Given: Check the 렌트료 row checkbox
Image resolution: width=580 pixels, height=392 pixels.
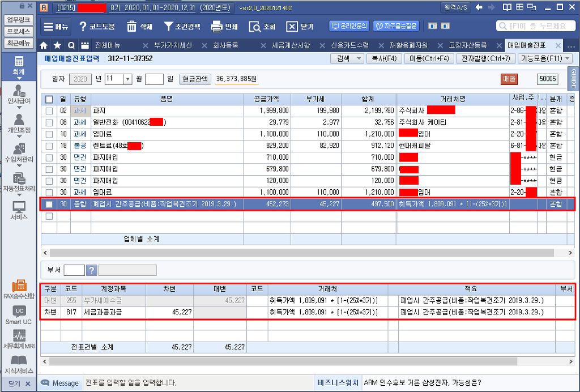Looking at the screenshot, I should pyautogui.click(x=49, y=146).
